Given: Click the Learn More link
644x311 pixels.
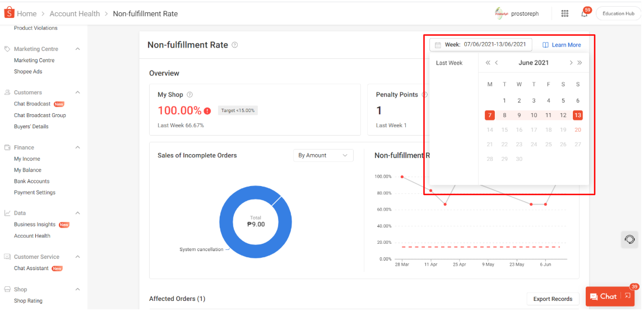Looking at the screenshot, I should click(x=566, y=45).
